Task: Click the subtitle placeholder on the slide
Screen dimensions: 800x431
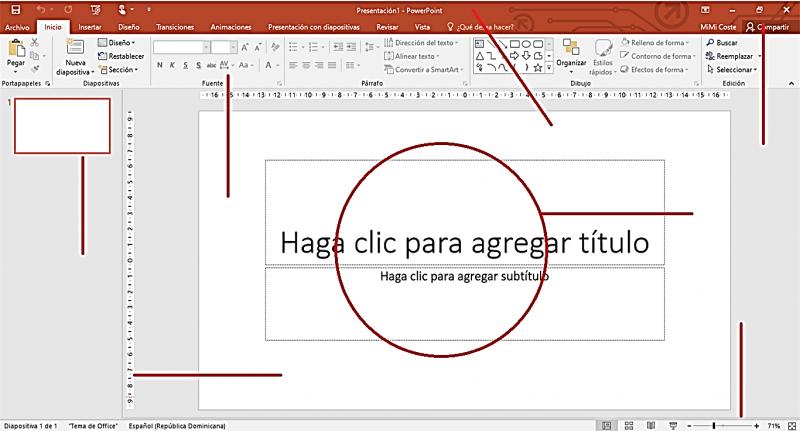Action: click(464, 303)
